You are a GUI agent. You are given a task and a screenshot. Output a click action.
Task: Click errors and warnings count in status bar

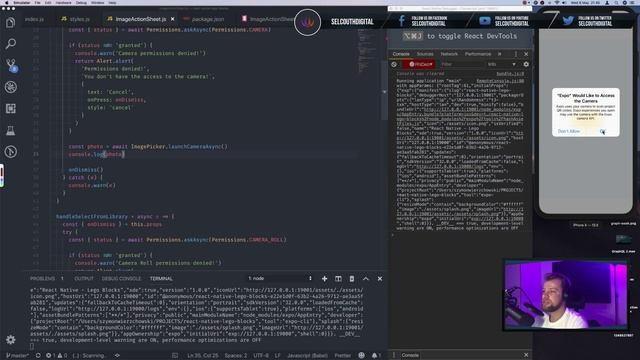pyautogui.click(x=56, y=356)
